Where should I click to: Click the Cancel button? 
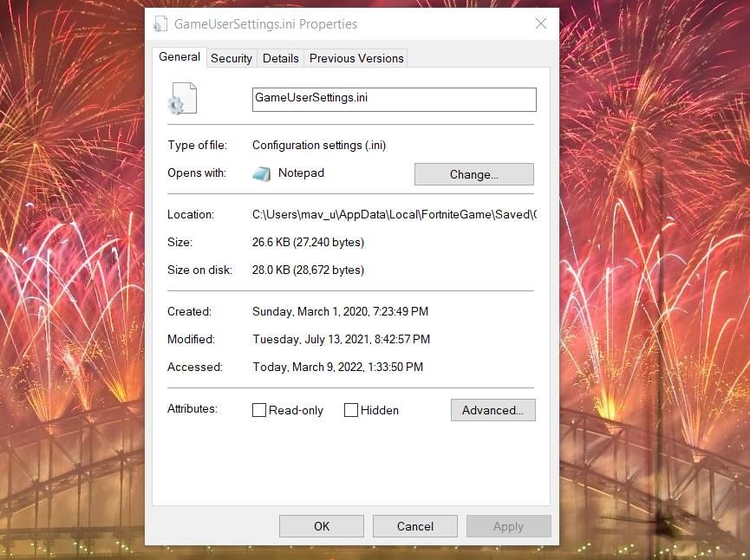pyautogui.click(x=415, y=526)
